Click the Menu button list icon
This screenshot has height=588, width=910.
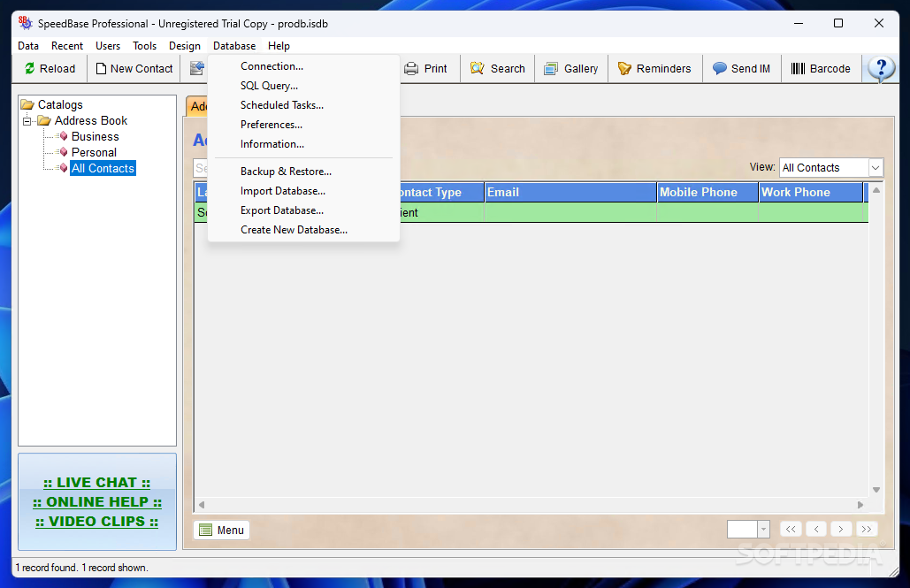(205, 530)
